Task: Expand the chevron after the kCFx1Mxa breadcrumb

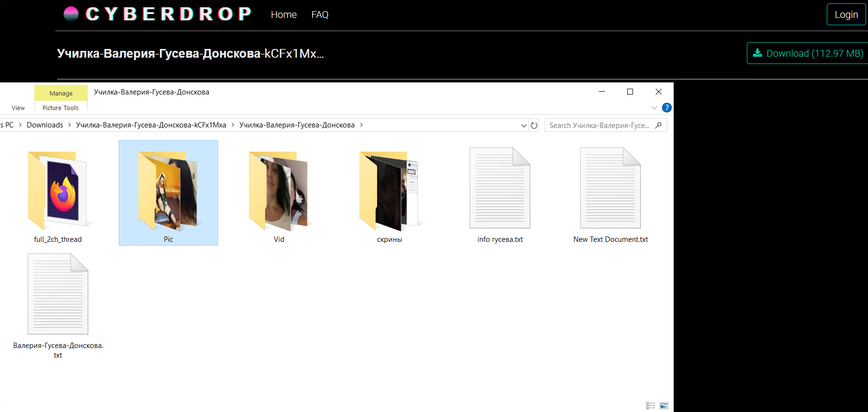Action: pos(233,125)
